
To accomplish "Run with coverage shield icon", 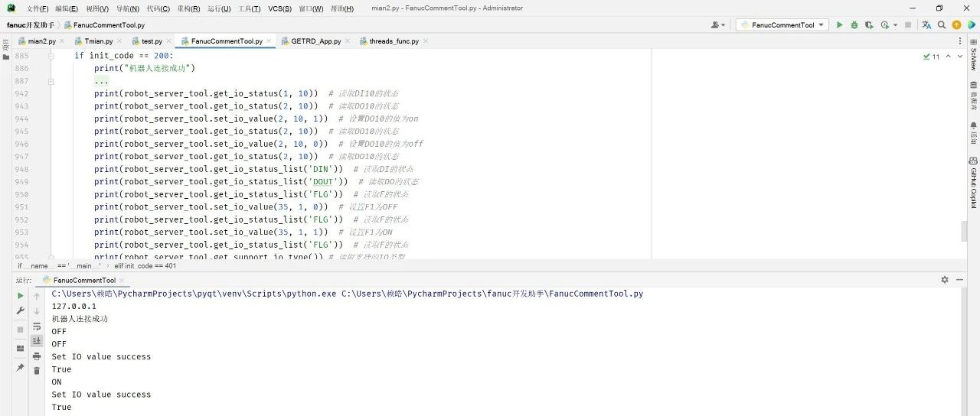I will (869, 25).
